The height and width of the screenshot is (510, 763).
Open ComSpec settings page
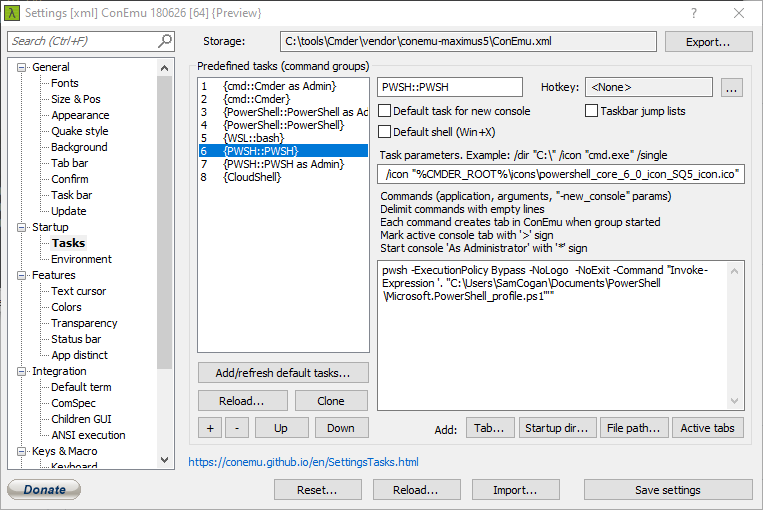coord(73,403)
